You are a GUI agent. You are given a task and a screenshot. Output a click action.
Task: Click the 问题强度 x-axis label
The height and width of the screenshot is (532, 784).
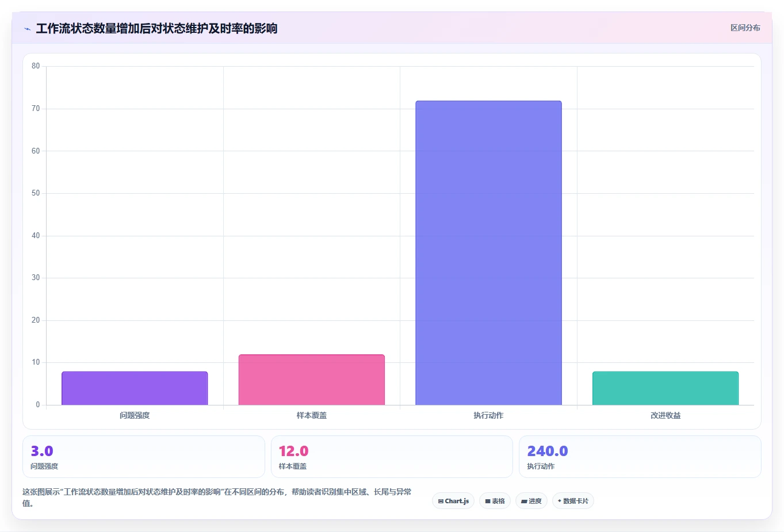135,415
